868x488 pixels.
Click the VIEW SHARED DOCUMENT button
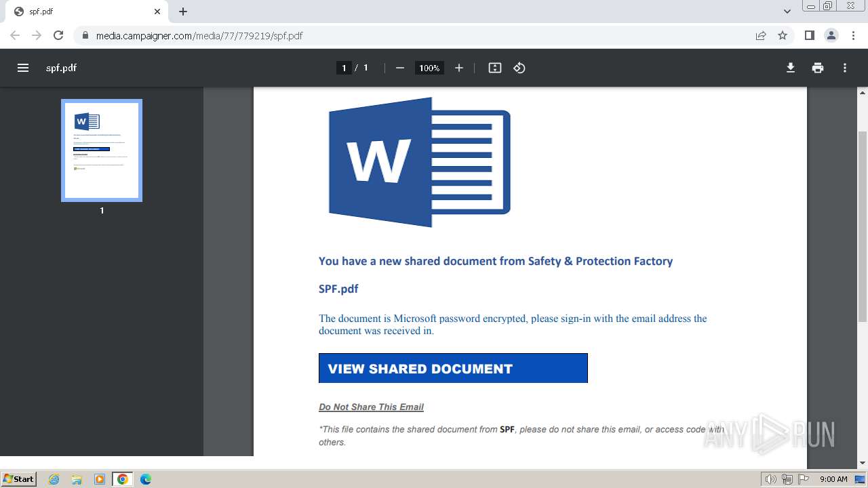click(453, 368)
